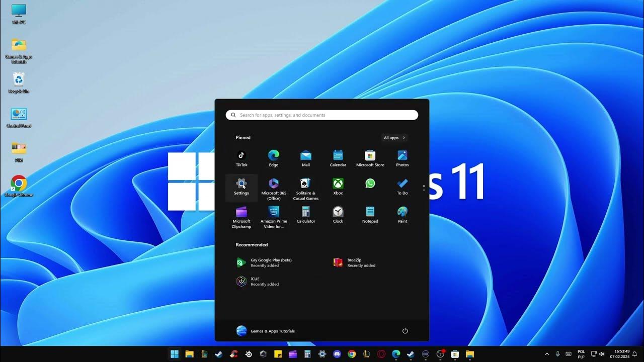The height and width of the screenshot is (362, 644).
Task: Launch the Xbox app
Action: 338,187
